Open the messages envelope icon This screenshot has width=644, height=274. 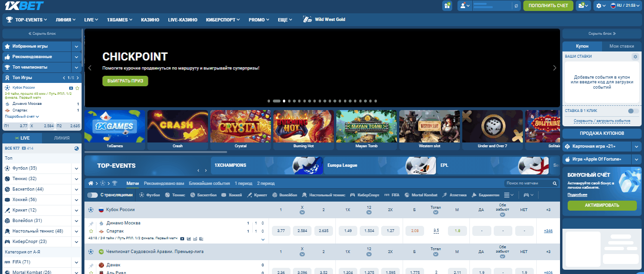tap(583, 6)
